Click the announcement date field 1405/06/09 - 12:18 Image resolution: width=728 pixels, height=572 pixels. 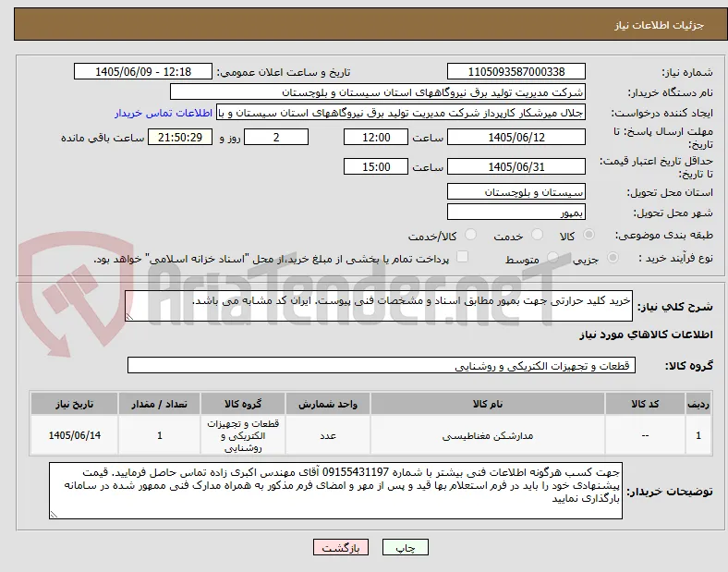143,72
